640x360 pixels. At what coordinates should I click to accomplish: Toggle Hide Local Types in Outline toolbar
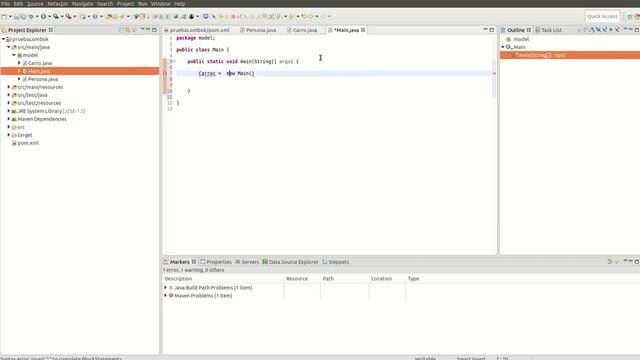[x=617, y=30]
